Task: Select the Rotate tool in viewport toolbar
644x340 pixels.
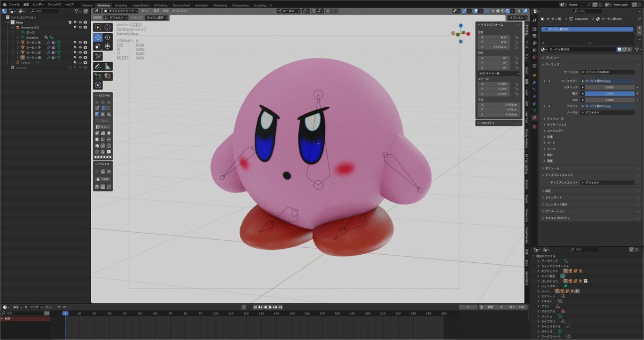Action: click(x=107, y=38)
